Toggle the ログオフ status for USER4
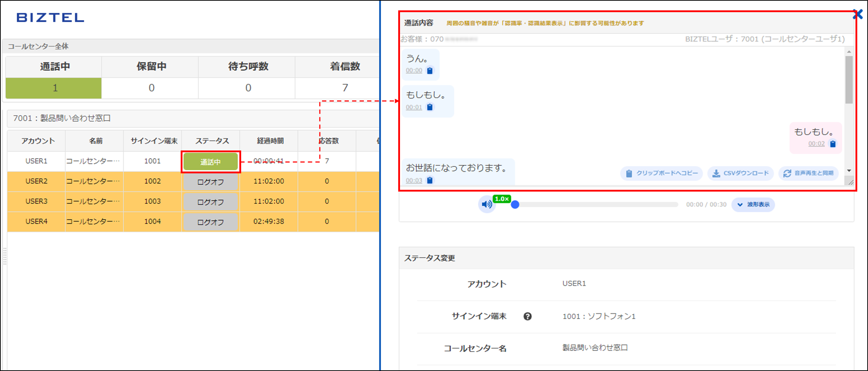868x371 pixels. click(211, 222)
